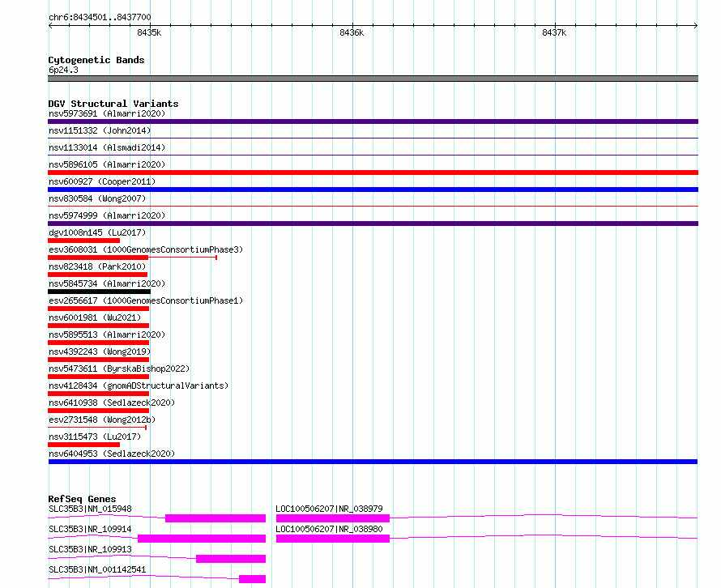Select the nsv1151332 (John2014) variant label
This screenshot has height=588, width=721.
pos(100,130)
